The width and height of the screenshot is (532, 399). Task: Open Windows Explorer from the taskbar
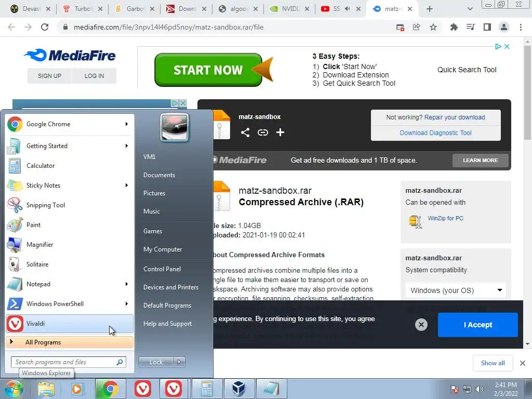pos(46,389)
